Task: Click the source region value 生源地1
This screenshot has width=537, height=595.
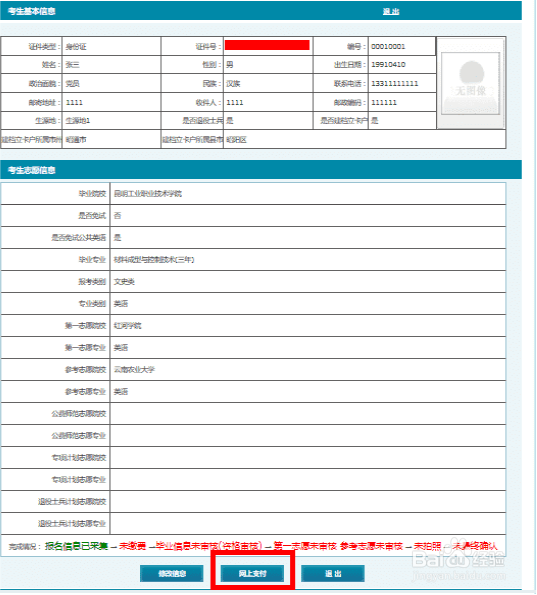Action: click(x=78, y=121)
